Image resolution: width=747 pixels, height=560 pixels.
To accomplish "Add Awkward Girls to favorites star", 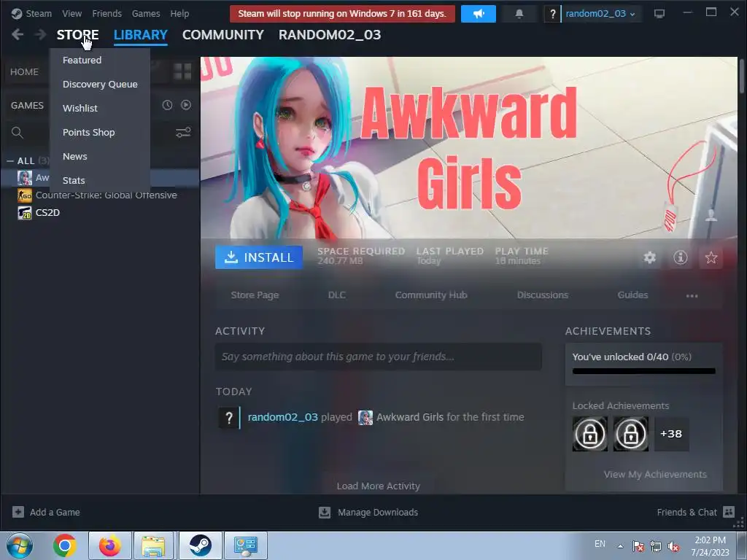I will coord(711,257).
